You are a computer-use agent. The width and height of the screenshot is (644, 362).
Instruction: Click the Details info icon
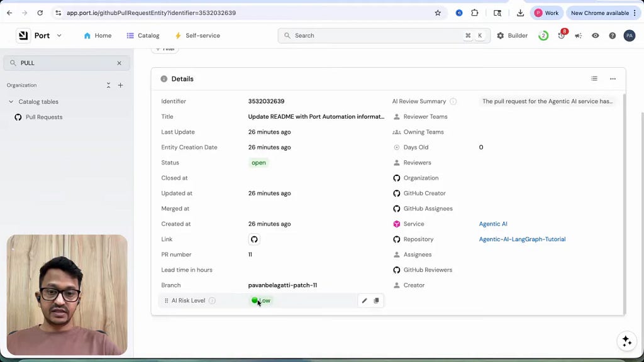coord(164,79)
